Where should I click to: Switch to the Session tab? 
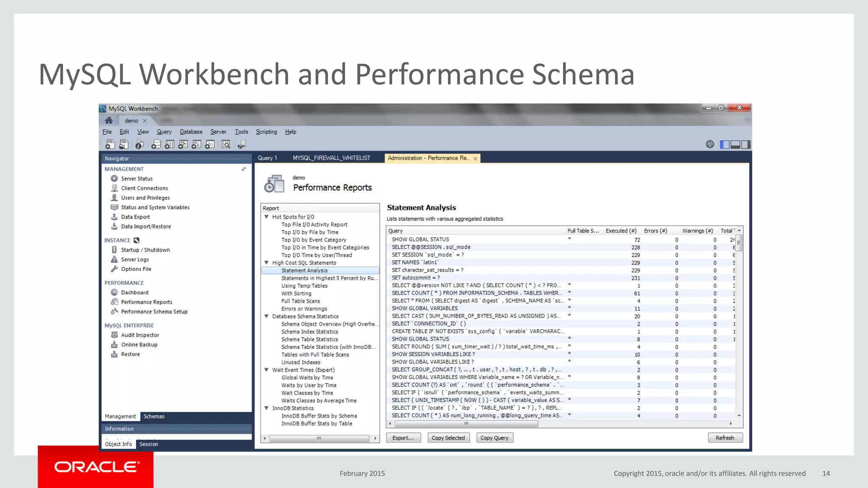(x=148, y=444)
